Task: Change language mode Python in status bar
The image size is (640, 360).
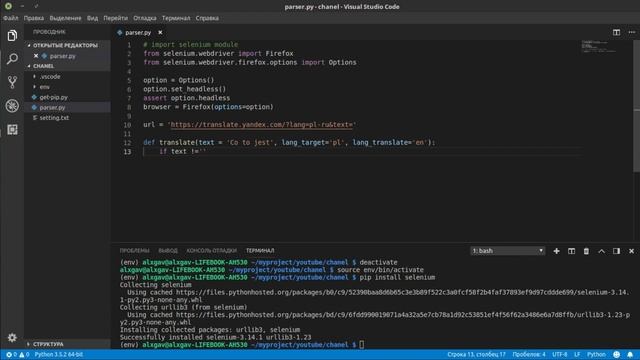Action: coord(596,354)
